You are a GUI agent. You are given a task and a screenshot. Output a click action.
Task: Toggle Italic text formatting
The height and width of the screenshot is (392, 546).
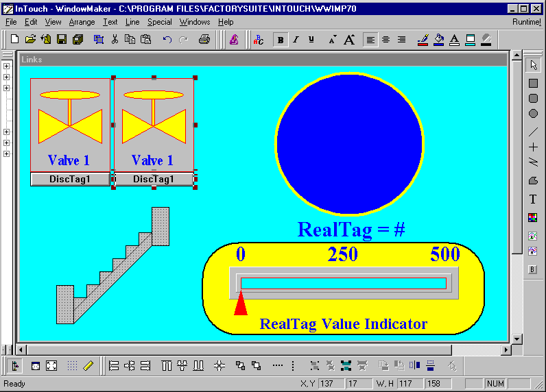296,40
